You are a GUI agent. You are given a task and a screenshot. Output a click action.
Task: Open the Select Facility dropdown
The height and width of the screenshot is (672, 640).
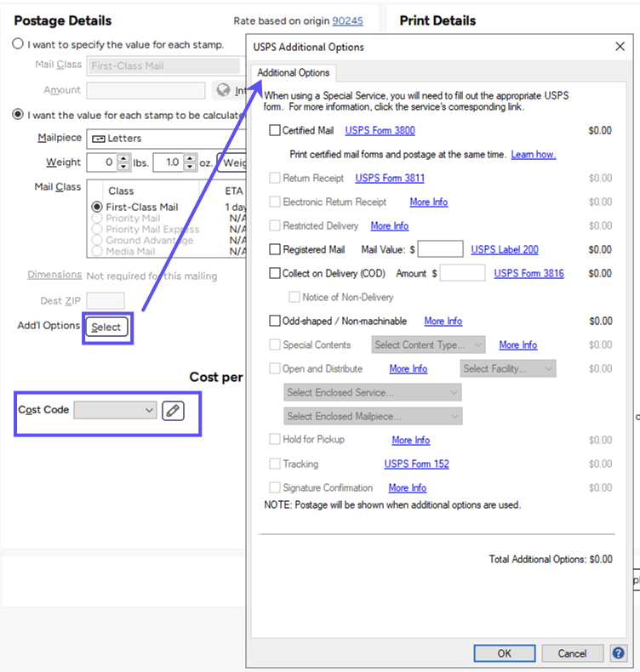508,368
